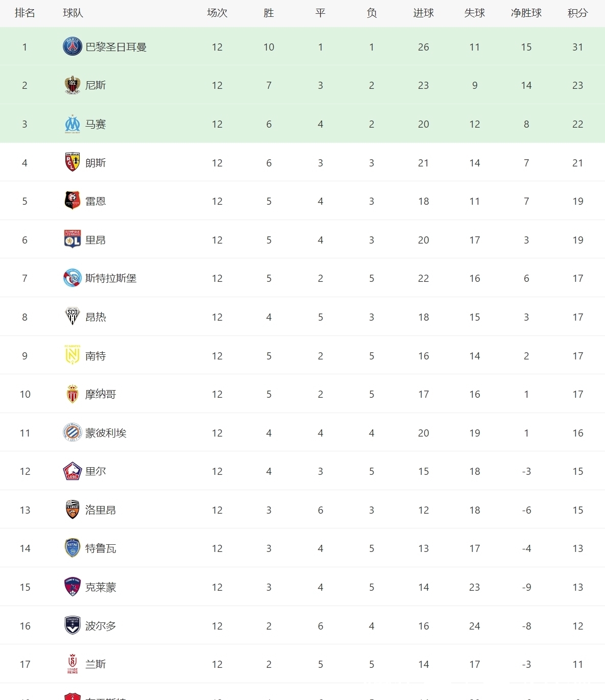
Task: Click the Angers SCO logo
Action: [x=72, y=317]
